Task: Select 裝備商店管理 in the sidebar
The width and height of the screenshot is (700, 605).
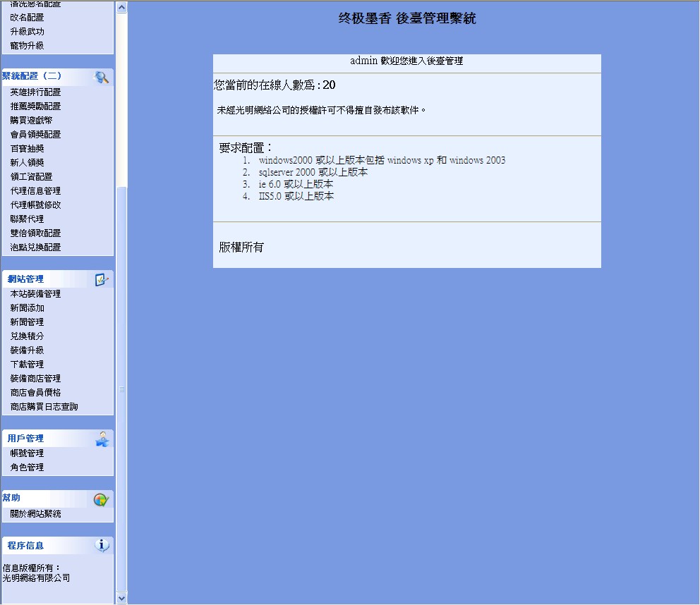Action: pos(35,379)
